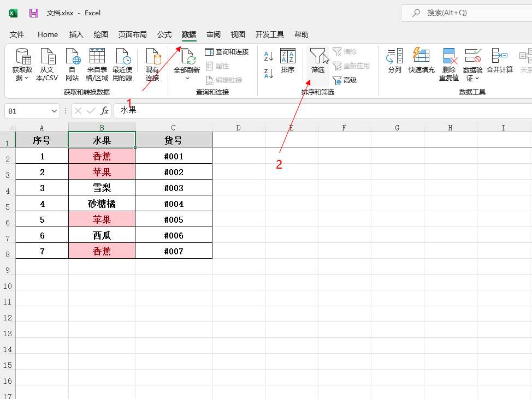Click Flash Fill (快速填充) icon

421,56
